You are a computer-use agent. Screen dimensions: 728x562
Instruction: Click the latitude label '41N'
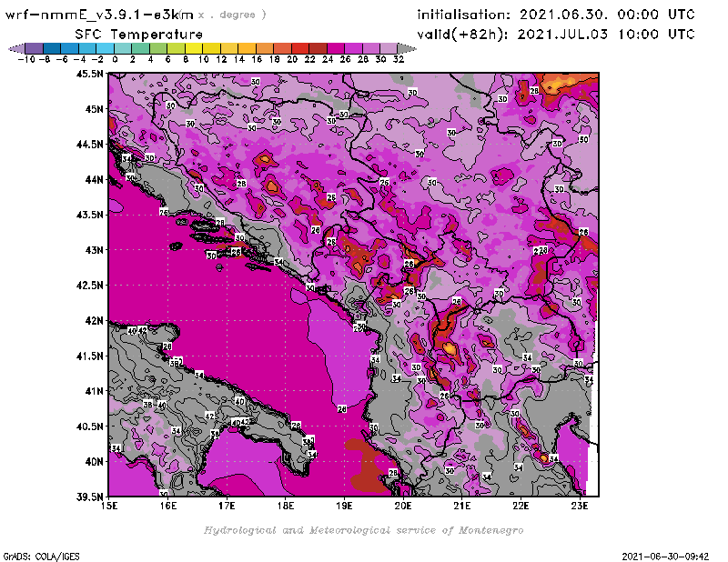[x=94, y=391]
